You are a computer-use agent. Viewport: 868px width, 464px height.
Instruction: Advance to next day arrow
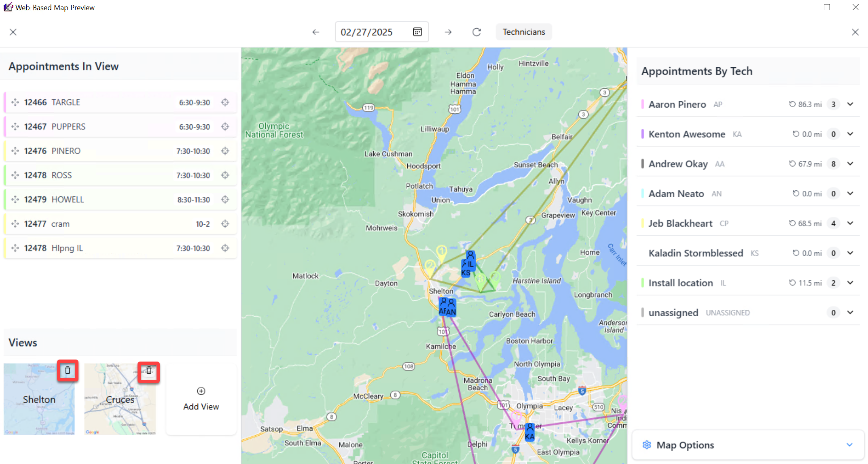tap(448, 32)
